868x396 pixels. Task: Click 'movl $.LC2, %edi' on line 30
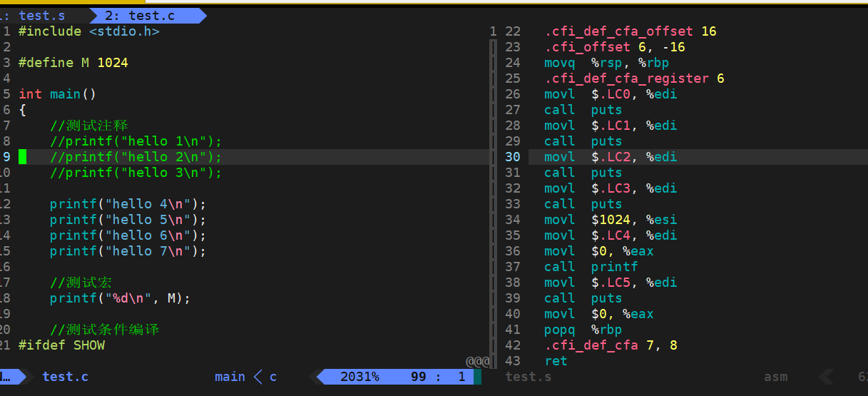(x=611, y=157)
